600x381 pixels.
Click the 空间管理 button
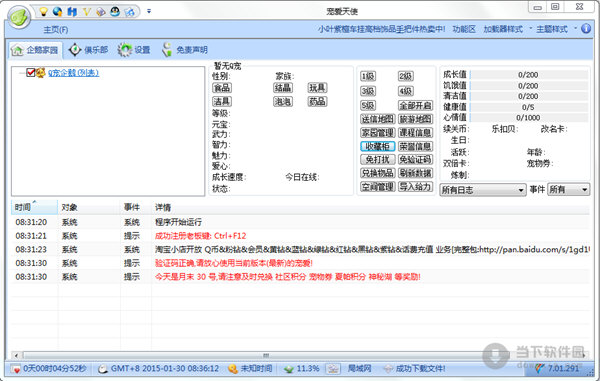tap(378, 187)
